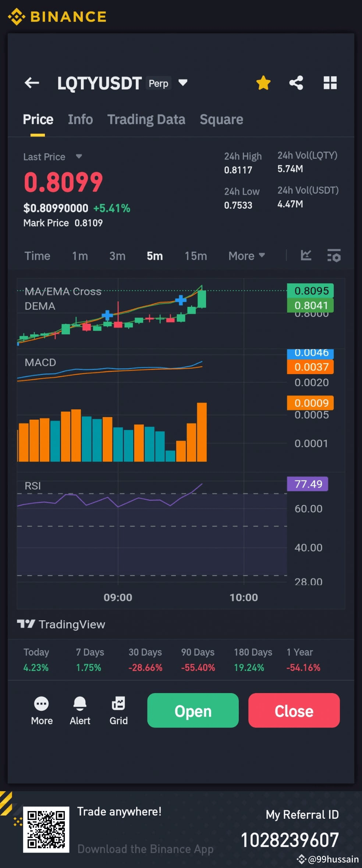Tap the share icon
The image size is (362, 868).
pyautogui.click(x=296, y=83)
